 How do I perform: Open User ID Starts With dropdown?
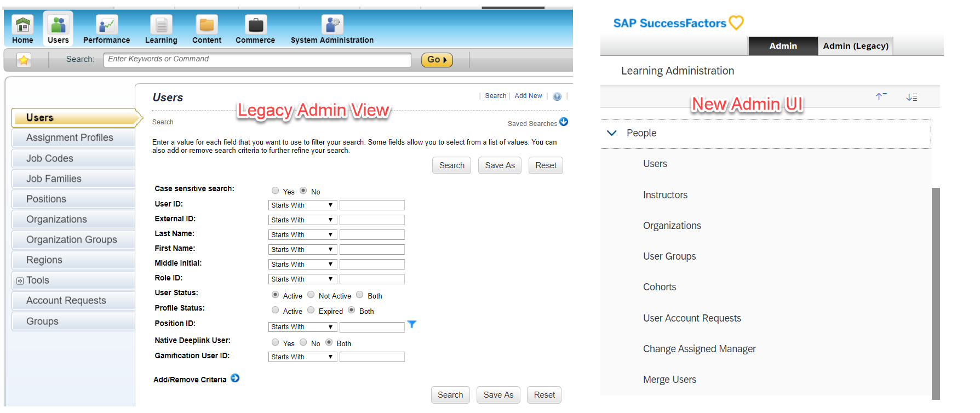302,205
